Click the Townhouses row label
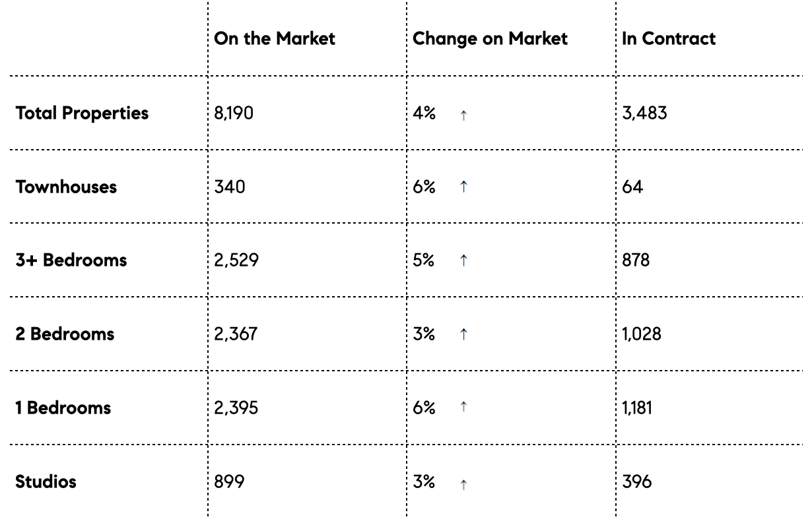Viewport: 812px width, 525px height. pos(66,187)
